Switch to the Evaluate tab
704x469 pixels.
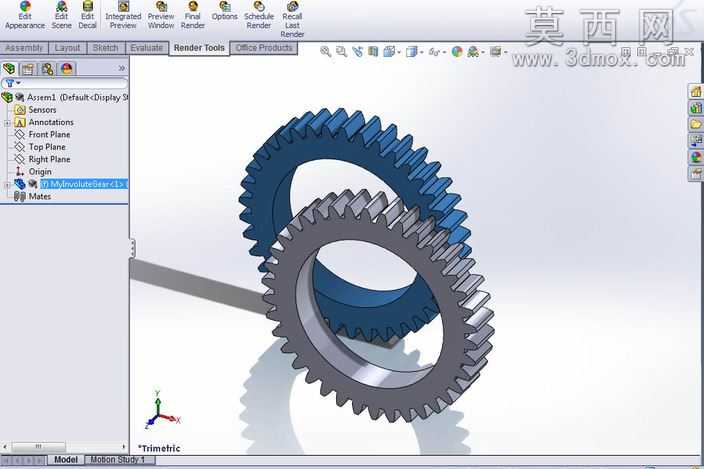(146, 48)
